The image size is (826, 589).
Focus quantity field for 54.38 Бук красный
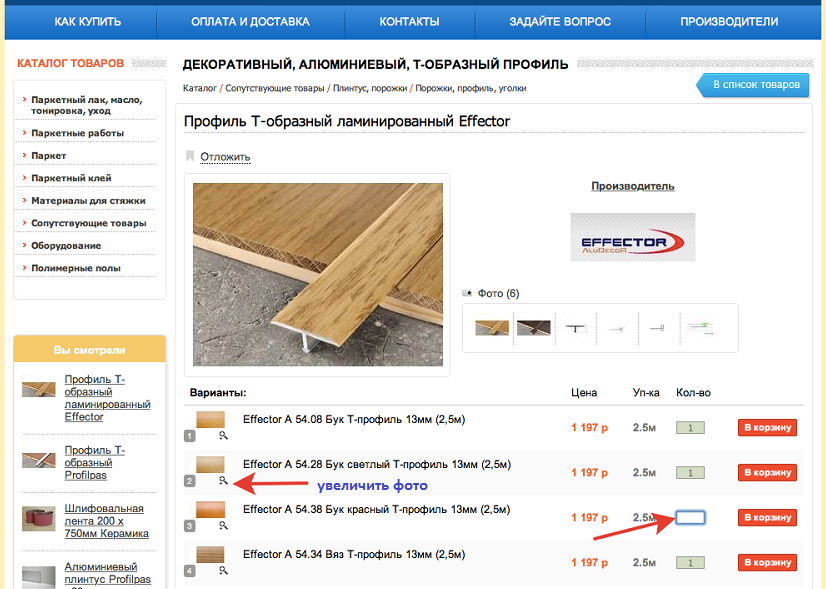click(690, 517)
